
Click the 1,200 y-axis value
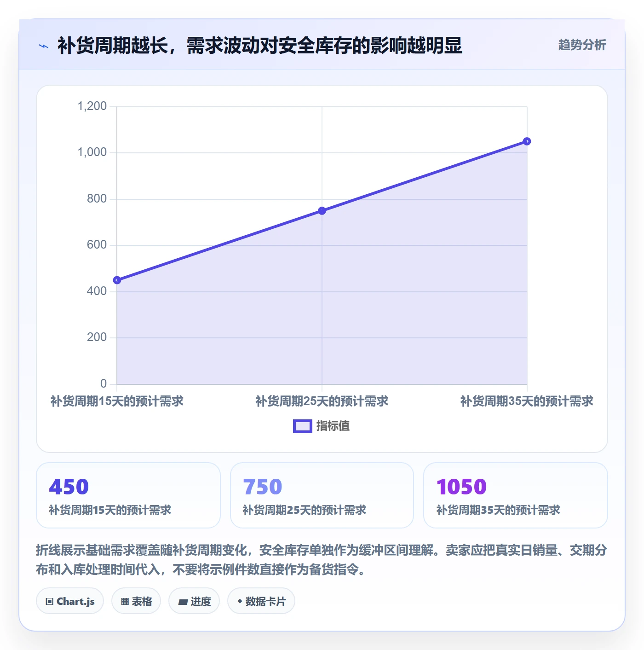point(92,106)
